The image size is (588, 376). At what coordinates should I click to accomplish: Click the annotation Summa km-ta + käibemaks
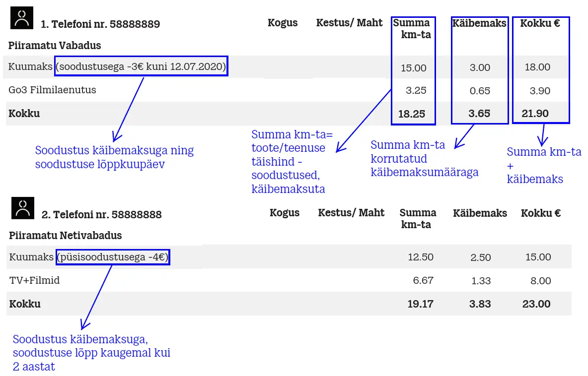tap(544, 166)
